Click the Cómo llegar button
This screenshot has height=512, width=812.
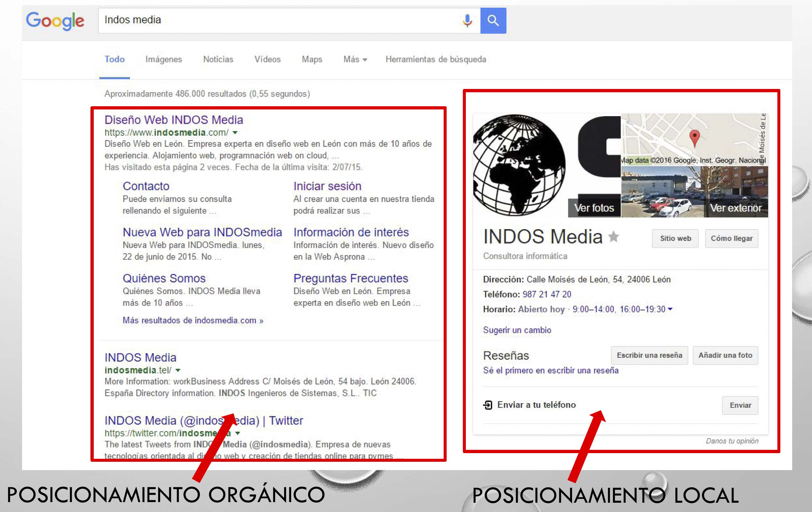tap(731, 238)
